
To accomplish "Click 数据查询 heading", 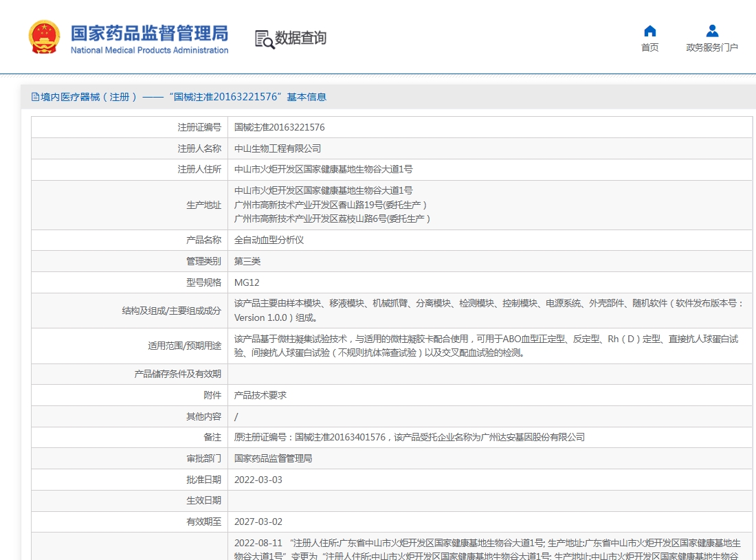I will [x=300, y=38].
